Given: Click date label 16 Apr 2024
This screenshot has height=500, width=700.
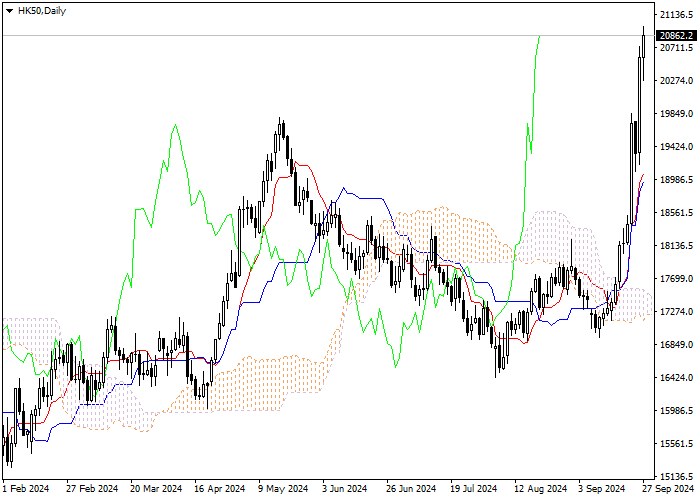Looking at the screenshot, I should click(220, 489).
